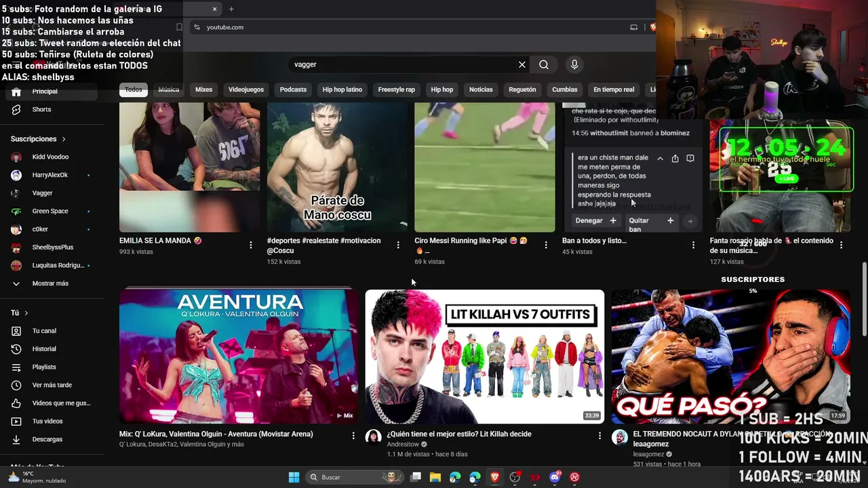The width and height of the screenshot is (868, 488).
Task: Open Aventura Q' Lokura mix thumbnail
Action: click(x=239, y=357)
